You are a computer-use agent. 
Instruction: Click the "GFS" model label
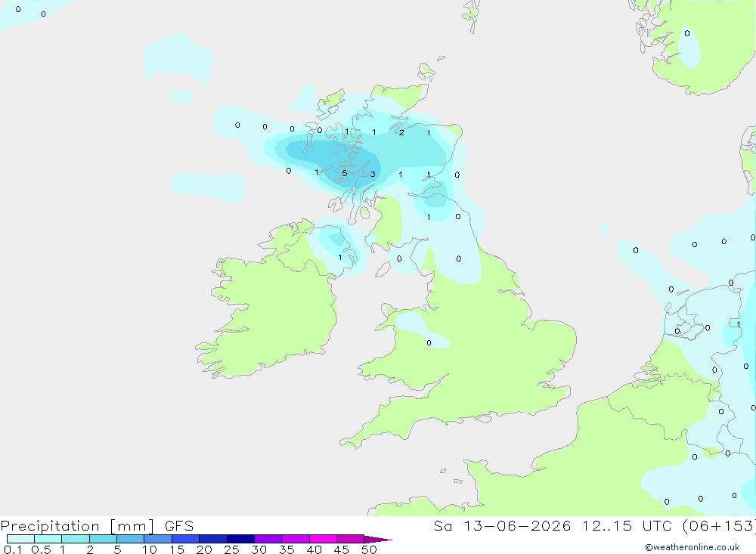pos(179,525)
